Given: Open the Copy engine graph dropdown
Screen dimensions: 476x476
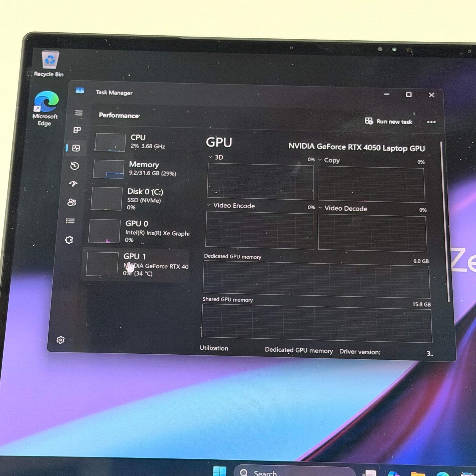Looking at the screenshot, I should 320,160.
